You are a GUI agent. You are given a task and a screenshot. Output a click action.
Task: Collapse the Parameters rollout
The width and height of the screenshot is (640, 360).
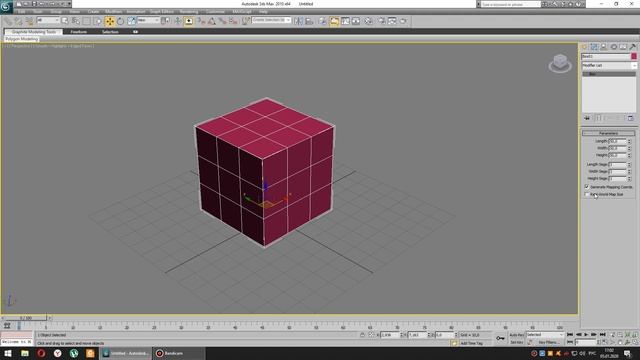pyautogui.click(x=608, y=133)
